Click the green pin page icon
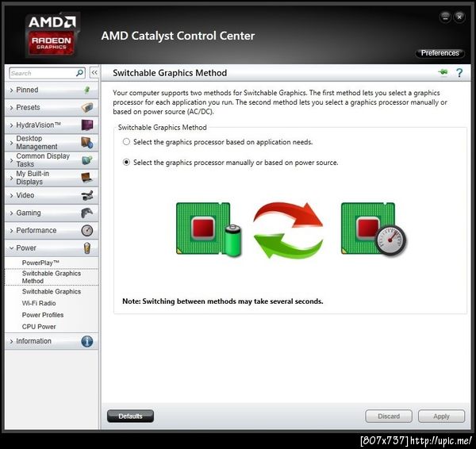This screenshot has height=449, width=476. [x=443, y=72]
